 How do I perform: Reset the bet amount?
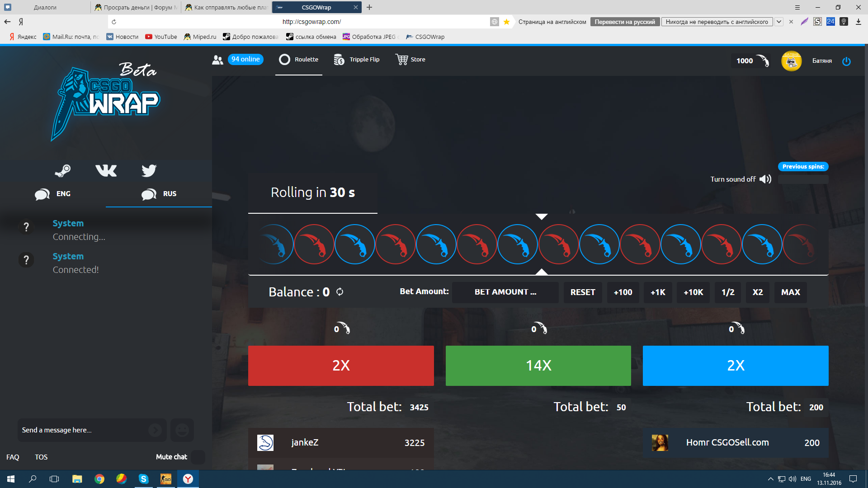coord(583,292)
